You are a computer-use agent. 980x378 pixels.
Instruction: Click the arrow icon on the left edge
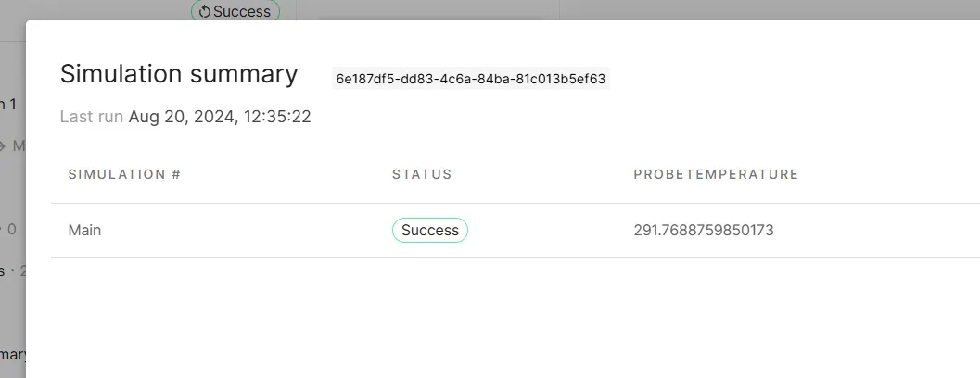pos(3,146)
